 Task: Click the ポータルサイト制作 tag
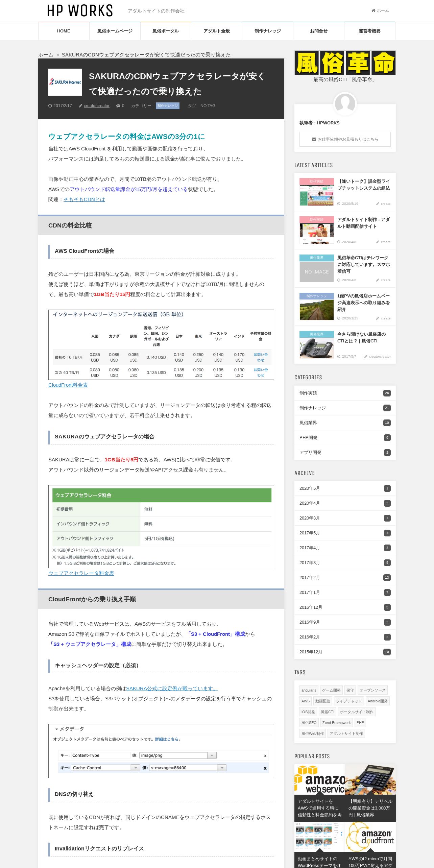point(357,712)
